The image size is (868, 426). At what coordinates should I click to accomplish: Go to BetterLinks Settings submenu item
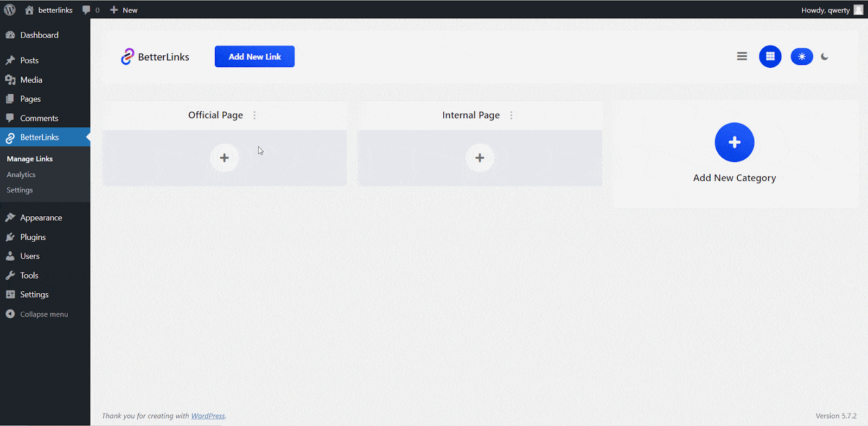(x=20, y=190)
